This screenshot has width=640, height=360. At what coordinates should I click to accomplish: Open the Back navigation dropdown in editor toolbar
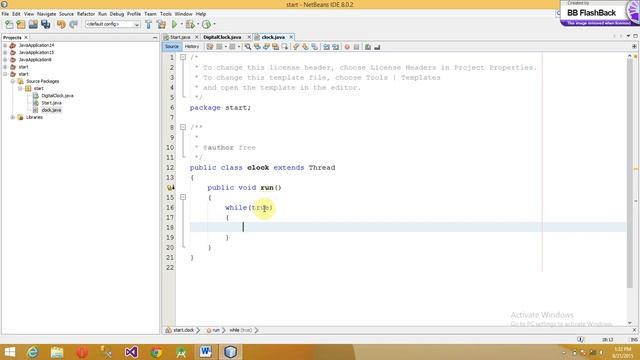click(x=226, y=47)
